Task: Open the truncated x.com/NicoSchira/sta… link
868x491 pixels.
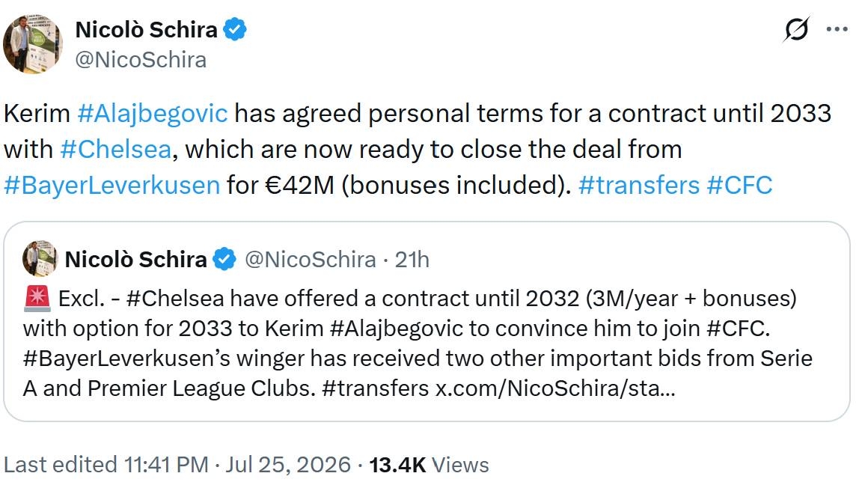Action: 555,388
